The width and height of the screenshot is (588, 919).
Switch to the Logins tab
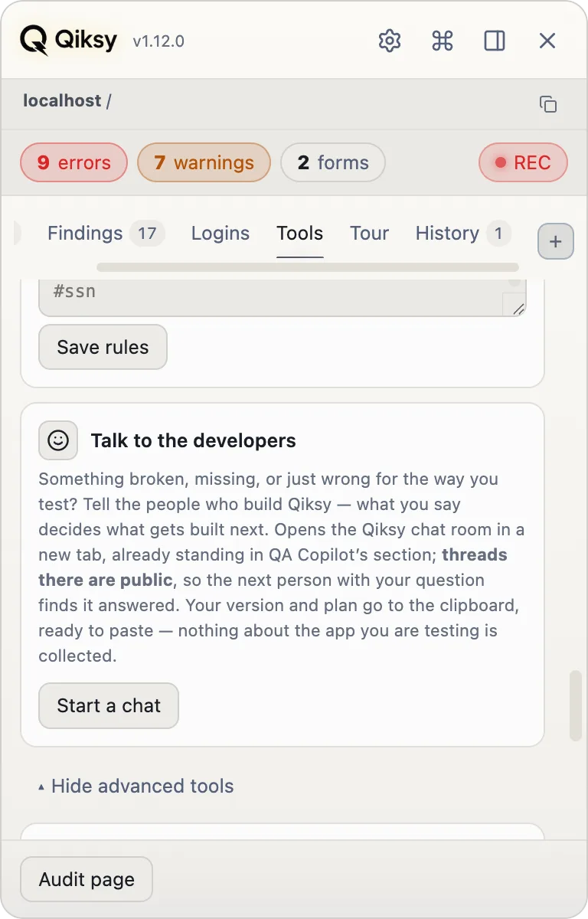[x=220, y=234]
